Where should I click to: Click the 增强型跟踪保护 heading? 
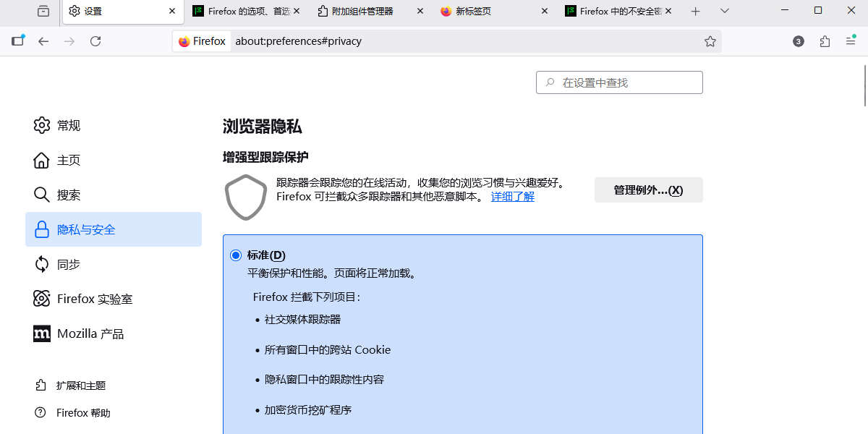(x=265, y=157)
